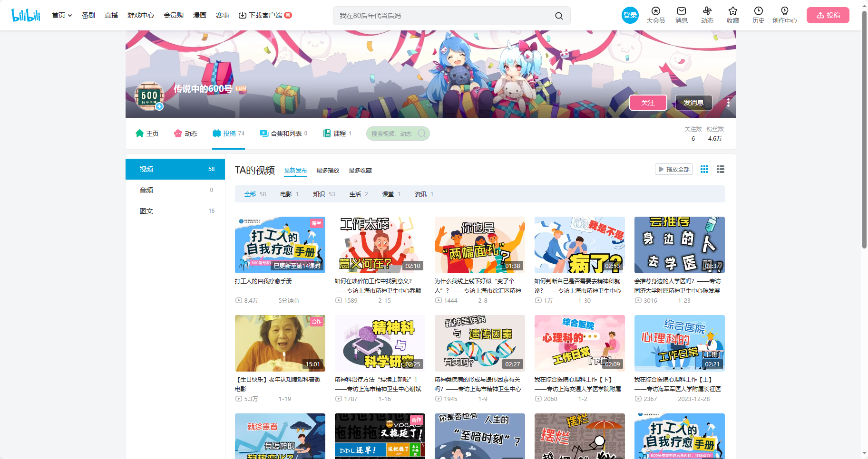868x459 pixels.
Task: Open the 我是不是病了 video thumbnail
Action: point(580,245)
